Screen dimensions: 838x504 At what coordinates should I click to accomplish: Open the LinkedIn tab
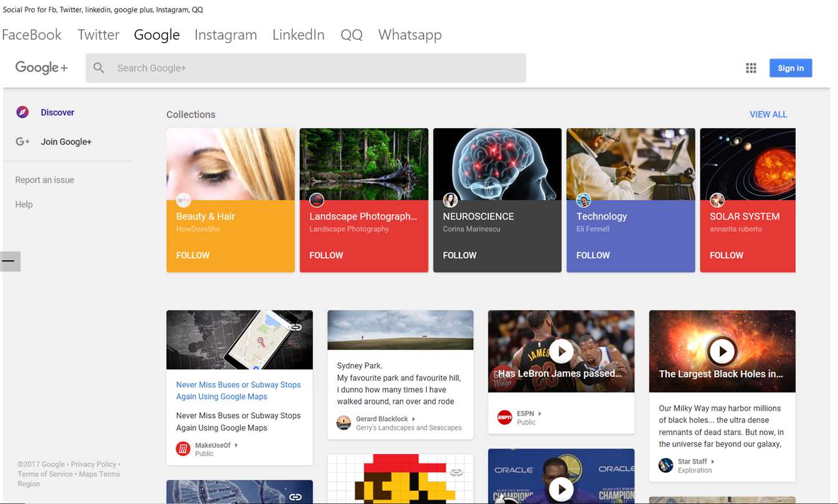pos(298,35)
